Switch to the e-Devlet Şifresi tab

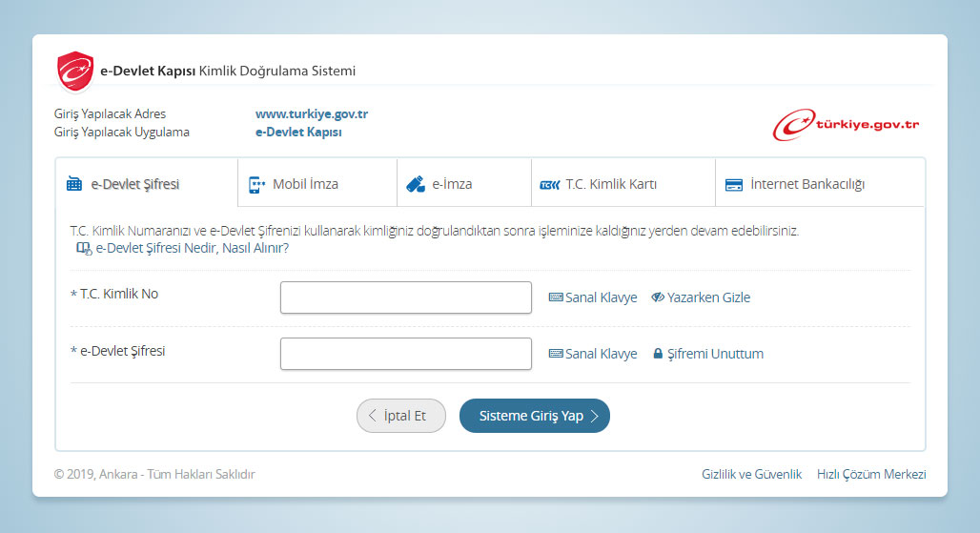(147, 182)
